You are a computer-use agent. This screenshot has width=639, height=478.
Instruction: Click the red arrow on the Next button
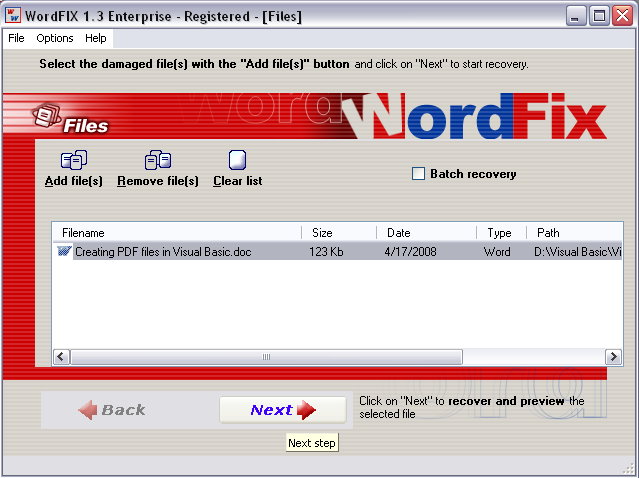click(x=306, y=410)
